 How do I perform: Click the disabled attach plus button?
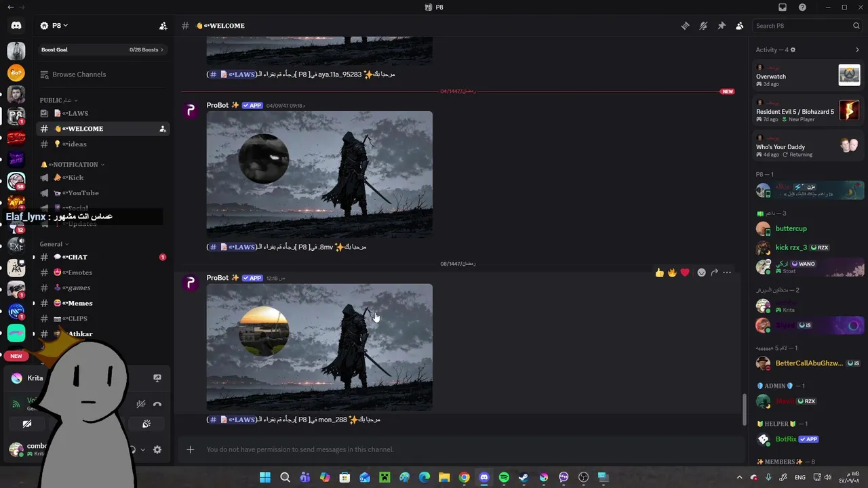click(x=191, y=449)
